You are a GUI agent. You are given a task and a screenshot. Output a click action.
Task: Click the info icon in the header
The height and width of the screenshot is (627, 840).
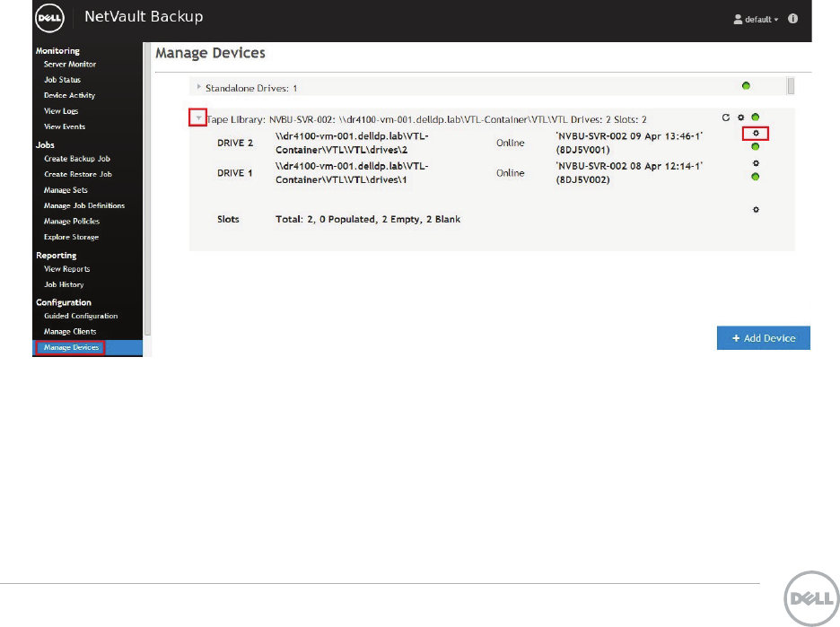tap(792, 19)
